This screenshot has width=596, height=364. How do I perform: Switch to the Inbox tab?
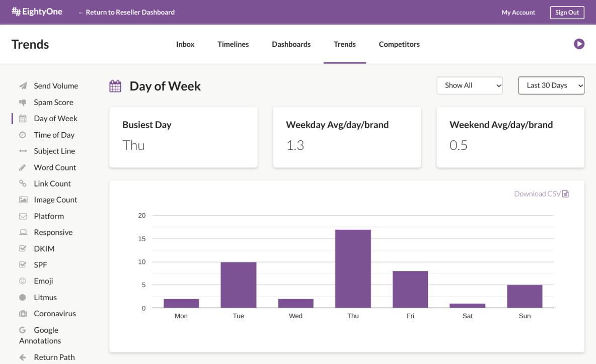pyautogui.click(x=185, y=44)
